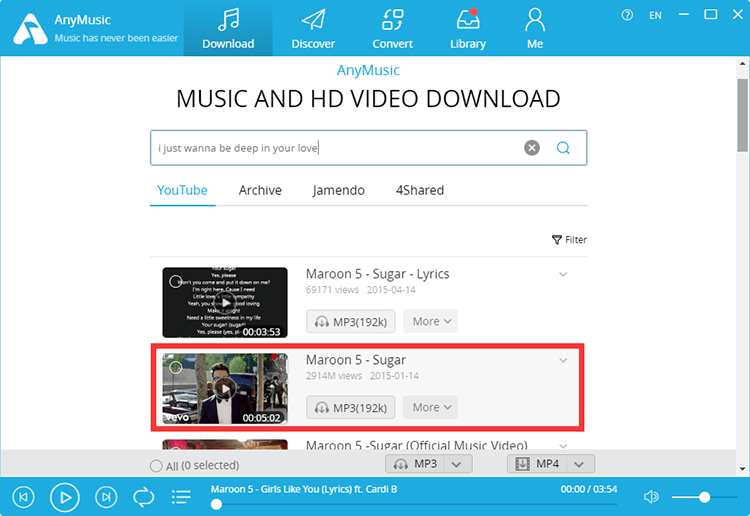750x516 pixels.
Task: Click the AnyMusic link above the headline
Action: click(x=368, y=70)
